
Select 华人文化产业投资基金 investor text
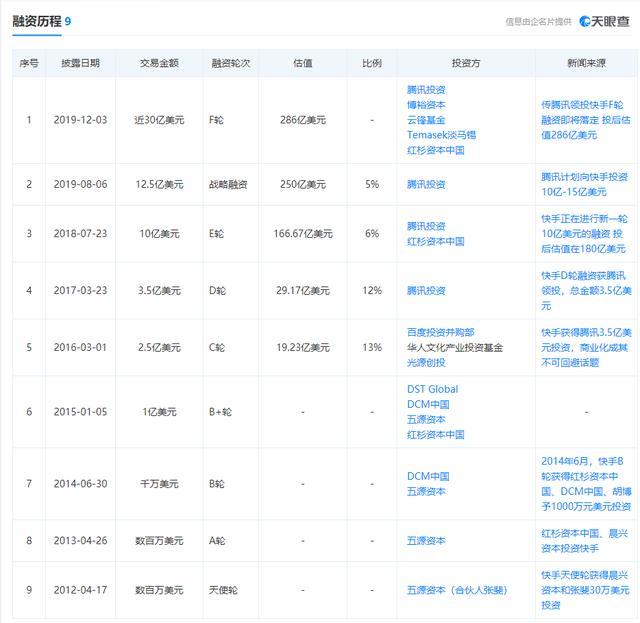click(455, 347)
